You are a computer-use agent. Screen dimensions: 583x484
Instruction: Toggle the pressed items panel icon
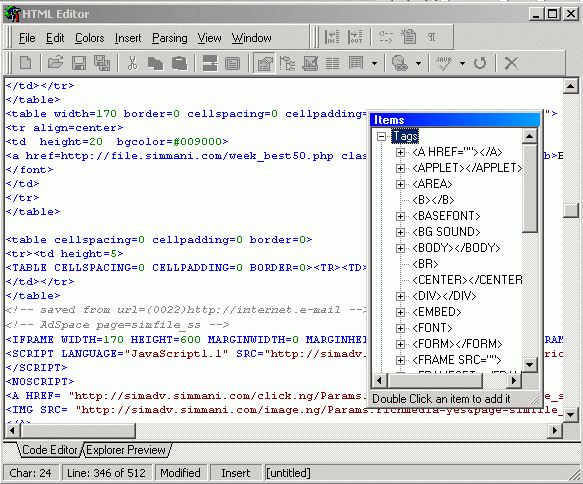264,63
